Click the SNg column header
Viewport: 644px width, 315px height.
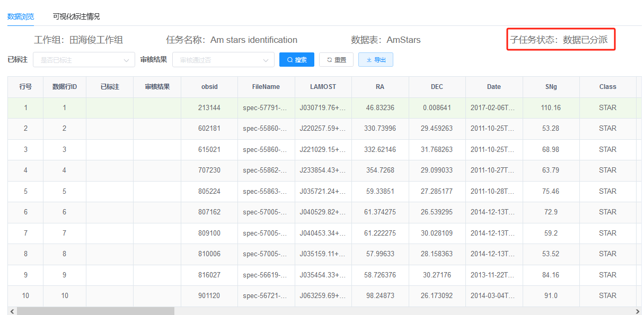click(551, 87)
